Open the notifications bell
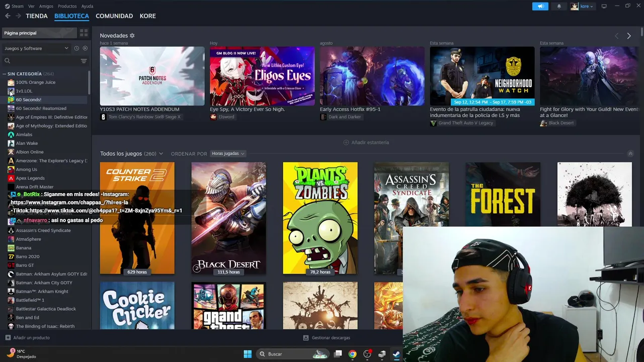 pyautogui.click(x=559, y=6)
